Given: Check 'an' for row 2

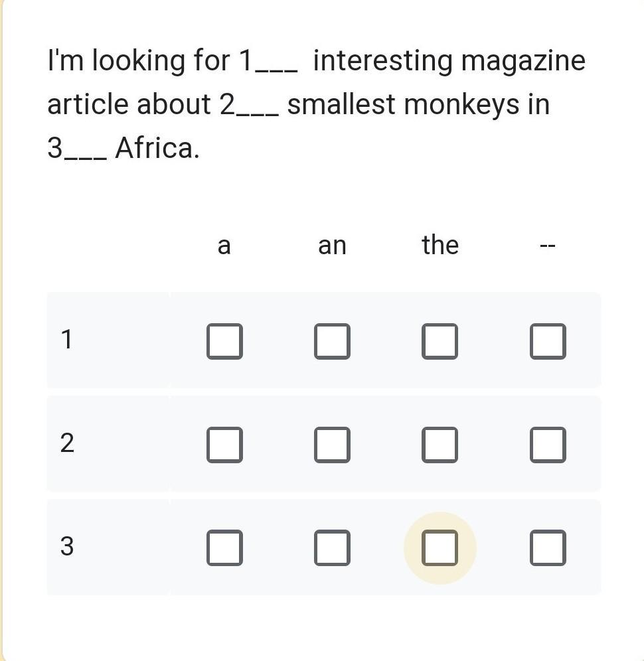Looking at the screenshot, I should [332, 445].
